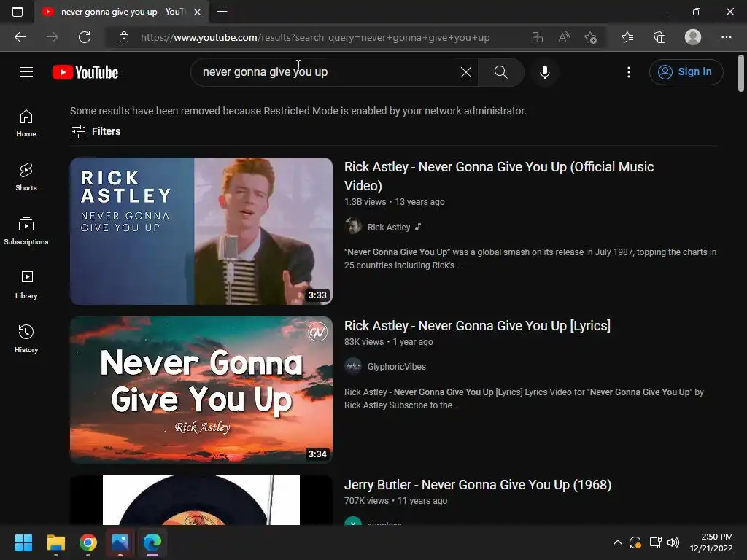Open Edge Collections
Screen dimensions: 747x560
659,37
